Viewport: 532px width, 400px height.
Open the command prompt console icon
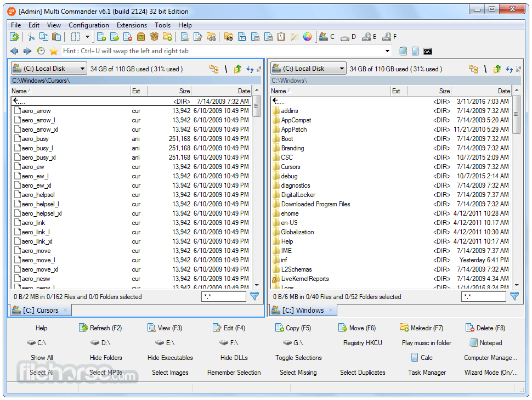pyautogui.click(x=428, y=51)
